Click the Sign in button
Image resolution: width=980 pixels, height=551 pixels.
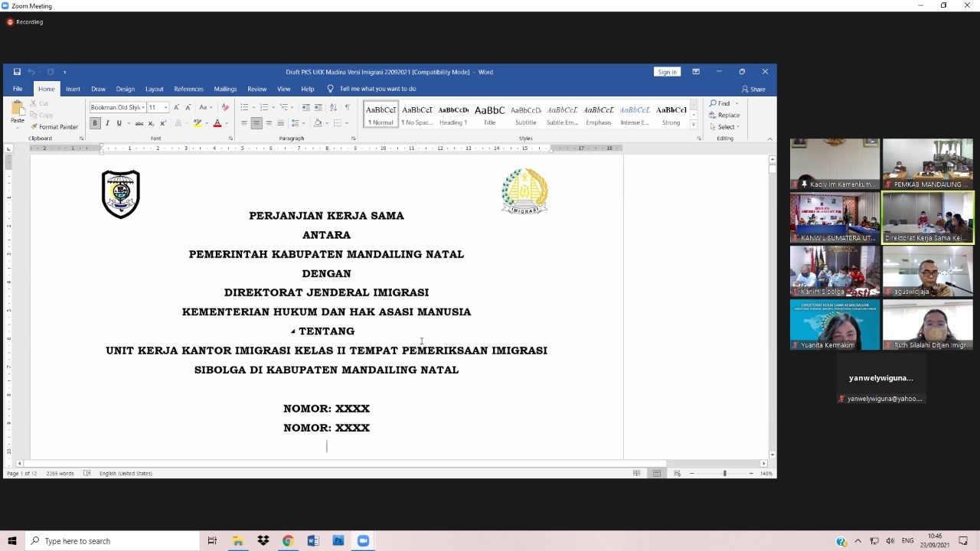pos(667,72)
